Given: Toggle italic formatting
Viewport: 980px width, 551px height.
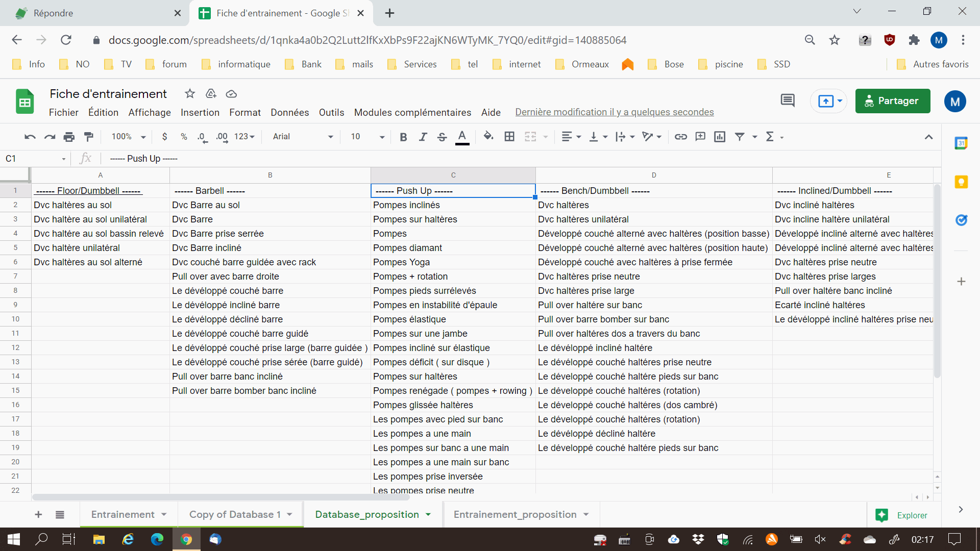Looking at the screenshot, I should click(x=423, y=137).
